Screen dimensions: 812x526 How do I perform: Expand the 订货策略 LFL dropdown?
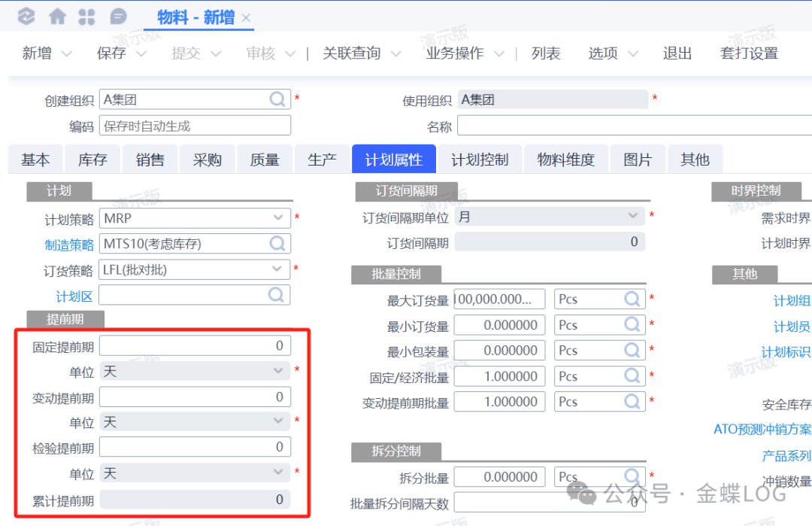(x=278, y=269)
